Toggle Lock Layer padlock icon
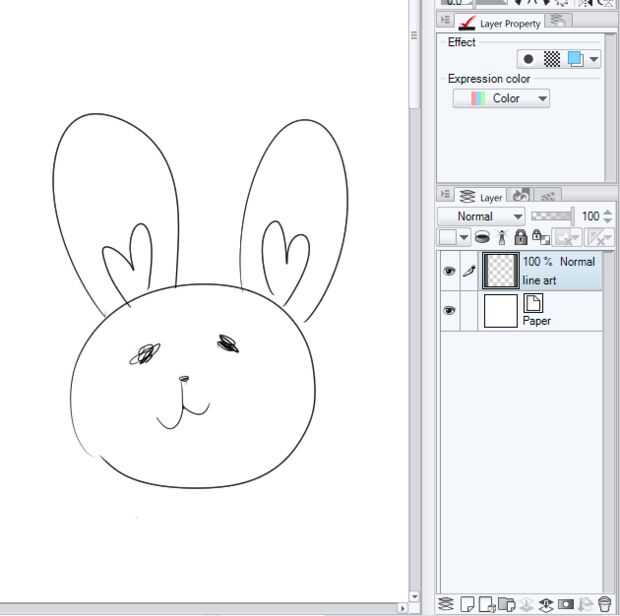This screenshot has height=616, width=620. [x=521, y=238]
